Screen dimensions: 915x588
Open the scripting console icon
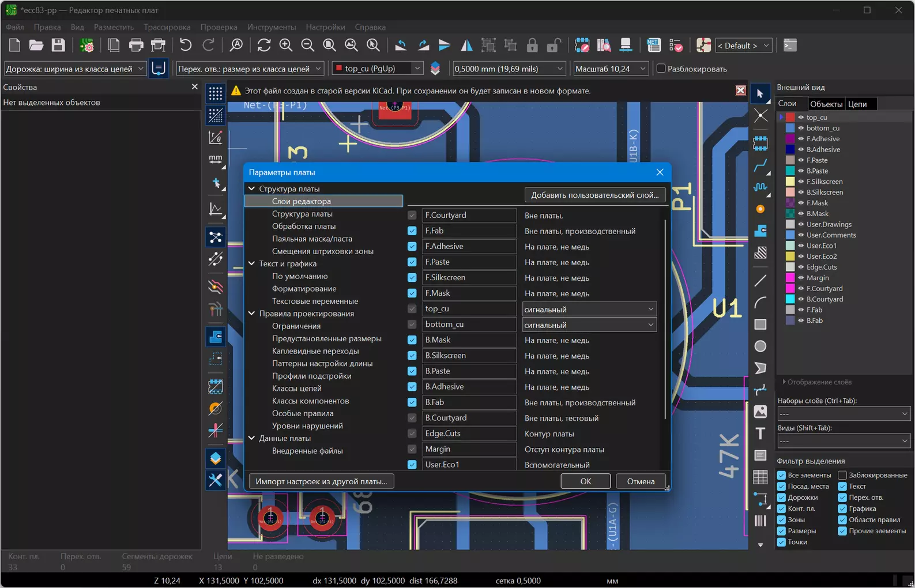coord(790,45)
